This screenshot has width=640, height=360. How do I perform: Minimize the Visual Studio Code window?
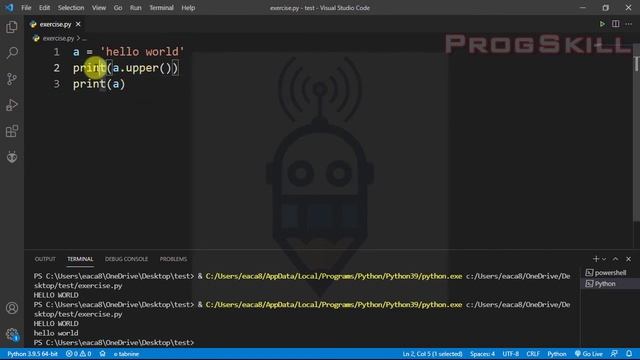[583, 8]
